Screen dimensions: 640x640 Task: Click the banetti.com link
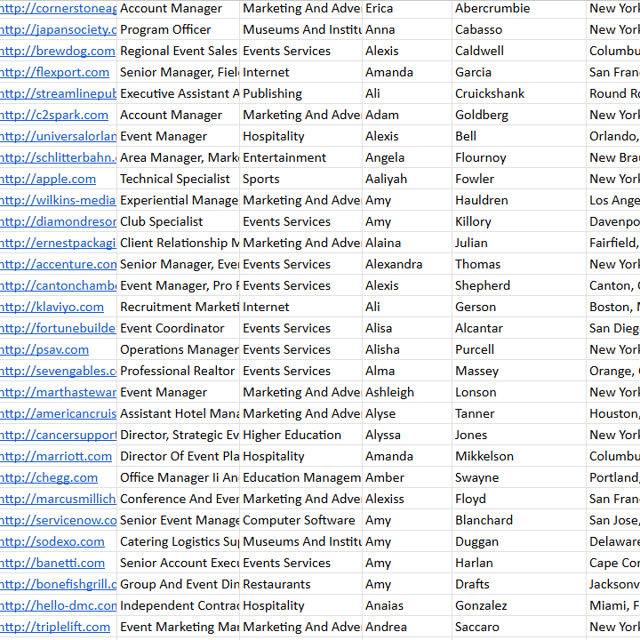point(52,563)
